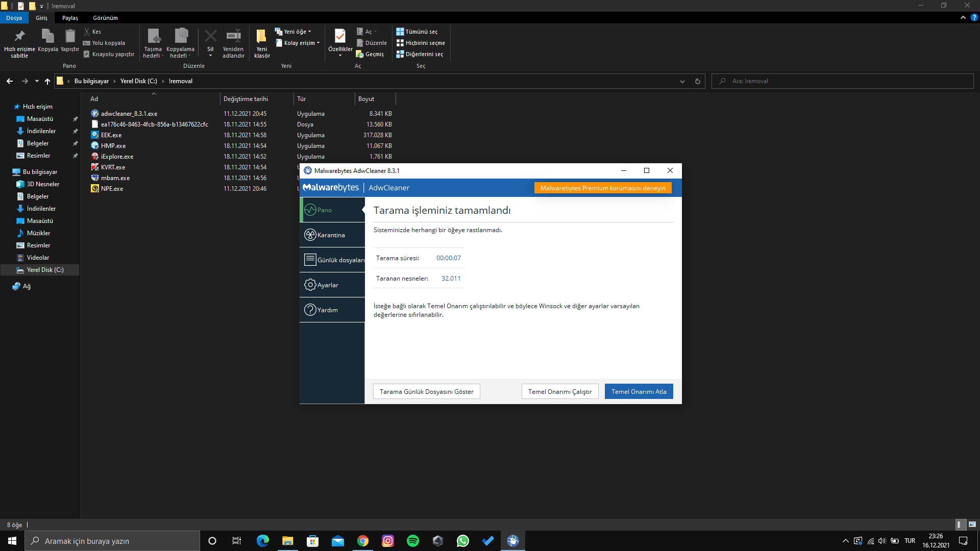Image resolution: width=980 pixels, height=551 pixels.
Task: Open the Görünüm ribbon tab
Action: pyautogui.click(x=105, y=18)
